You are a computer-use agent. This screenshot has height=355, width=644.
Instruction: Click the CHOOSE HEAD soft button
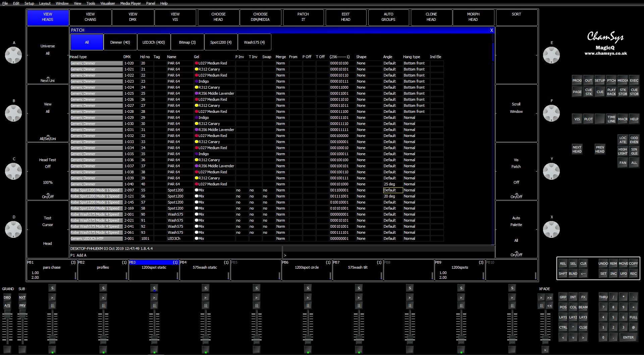(218, 17)
